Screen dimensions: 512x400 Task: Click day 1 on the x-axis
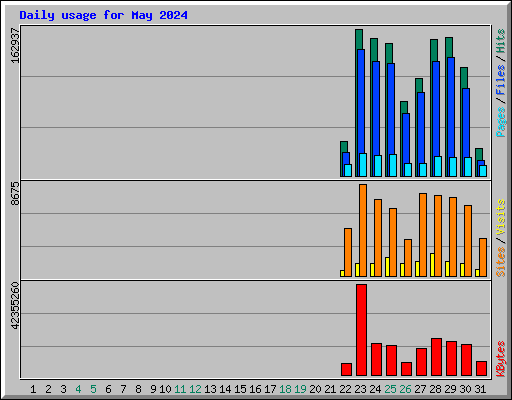click(x=33, y=389)
